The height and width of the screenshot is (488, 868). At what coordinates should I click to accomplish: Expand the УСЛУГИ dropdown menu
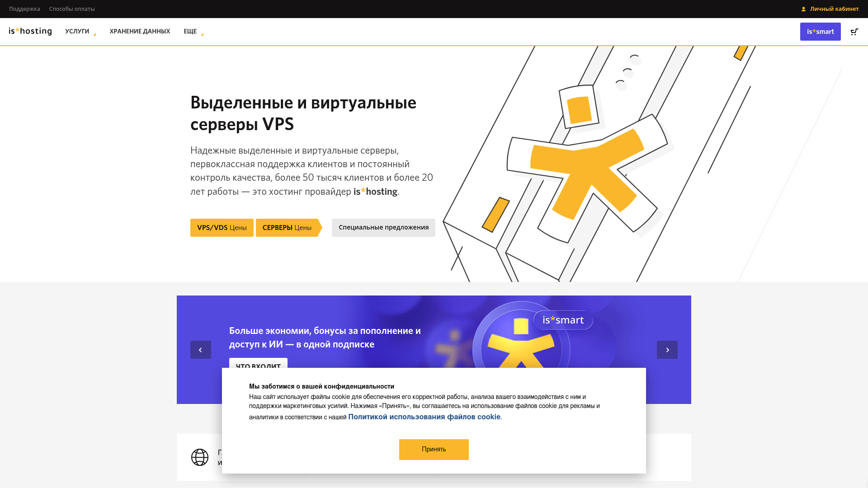click(x=80, y=32)
